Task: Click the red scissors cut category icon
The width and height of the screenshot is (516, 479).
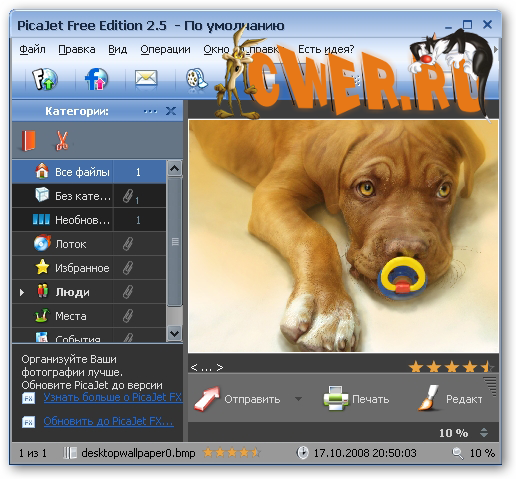Action: tap(62, 141)
